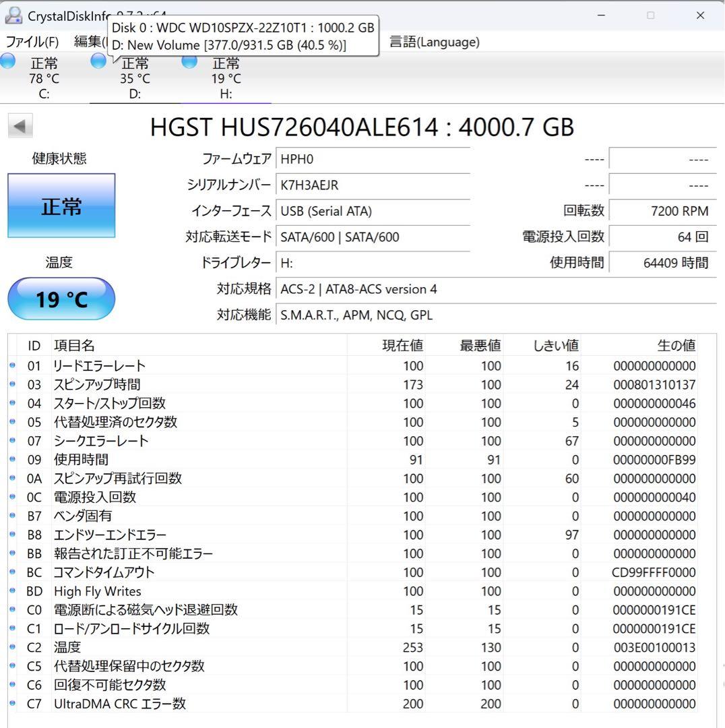725x728 pixels.
Task: Minimize the CrystalDiskInfo window
Action: click(x=601, y=16)
